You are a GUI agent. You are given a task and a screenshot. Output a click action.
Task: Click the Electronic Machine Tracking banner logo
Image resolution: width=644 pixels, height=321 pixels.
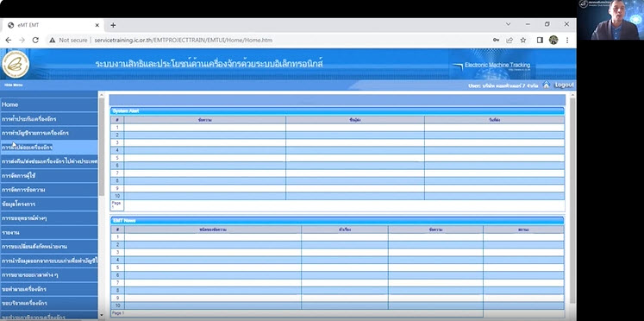pos(492,66)
